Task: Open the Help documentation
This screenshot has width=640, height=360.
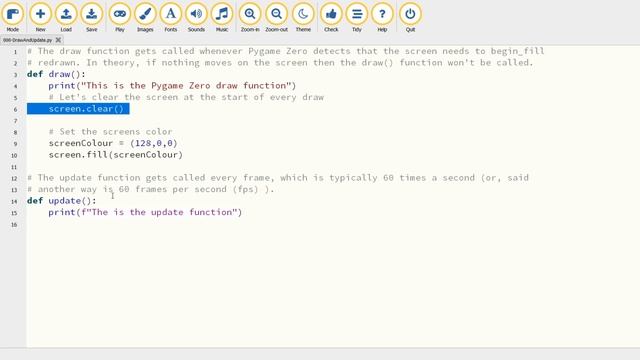Action: pyautogui.click(x=382, y=17)
